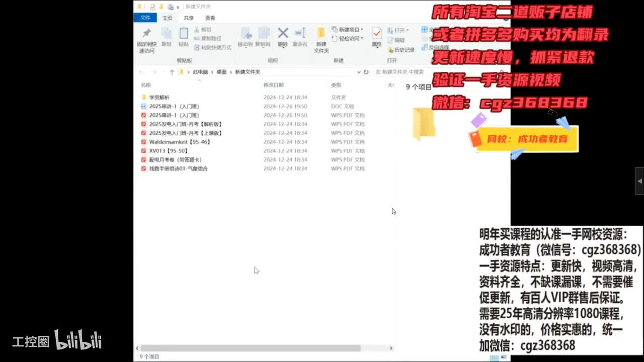
Task: Click 新建文件夹 in the address path
Action: point(248,72)
